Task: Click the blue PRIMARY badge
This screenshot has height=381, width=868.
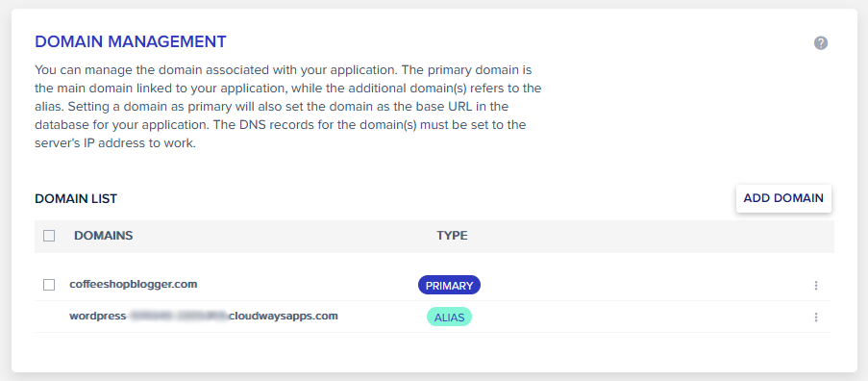Action: click(x=449, y=285)
